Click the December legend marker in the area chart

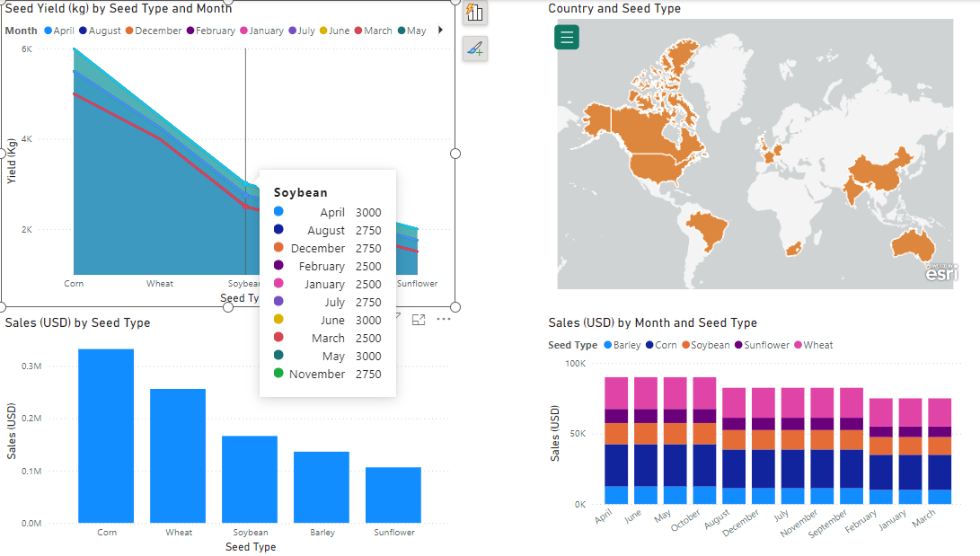click(129, 31)
